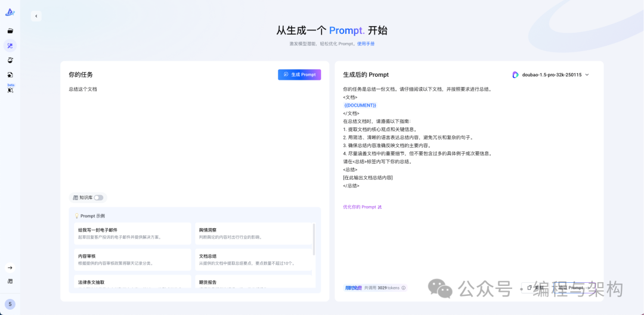Click the app logo in the sidebar

[10, 13]
